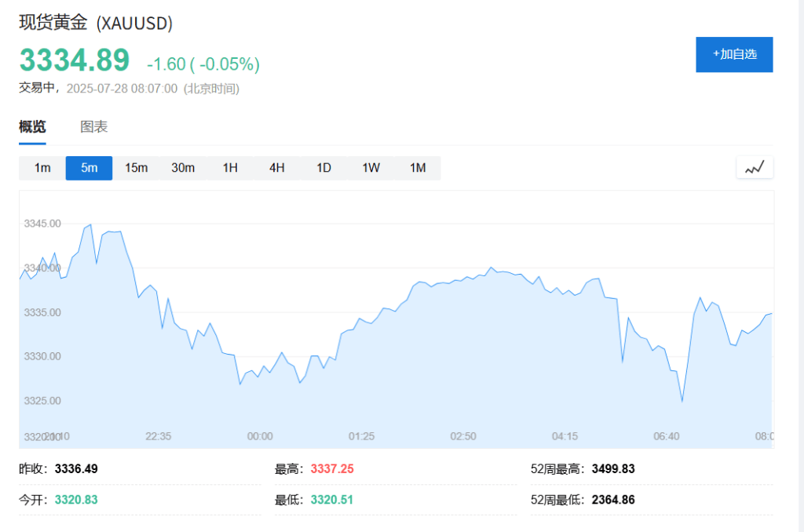Screen dimensions: 804x532
Task: Click the 01:25 time axis label
Action: pos(361,436)
